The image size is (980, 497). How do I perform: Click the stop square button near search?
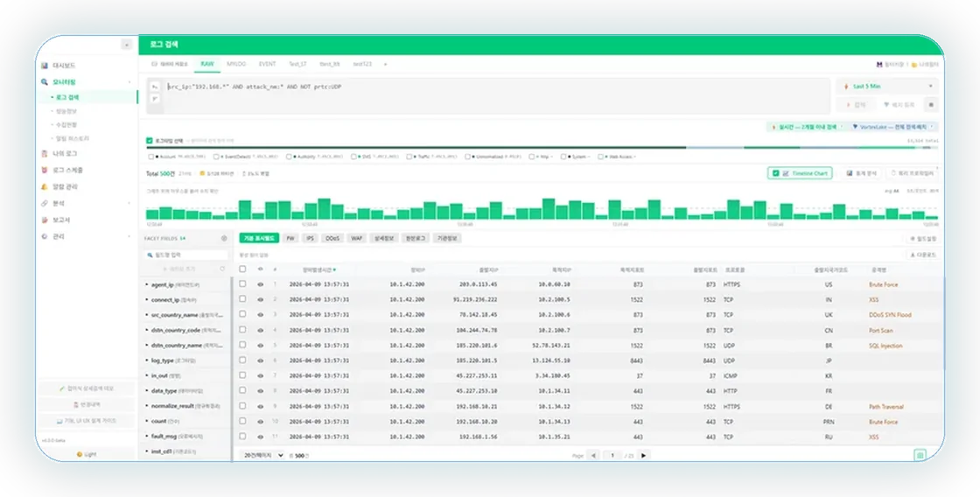click(931, 104)
